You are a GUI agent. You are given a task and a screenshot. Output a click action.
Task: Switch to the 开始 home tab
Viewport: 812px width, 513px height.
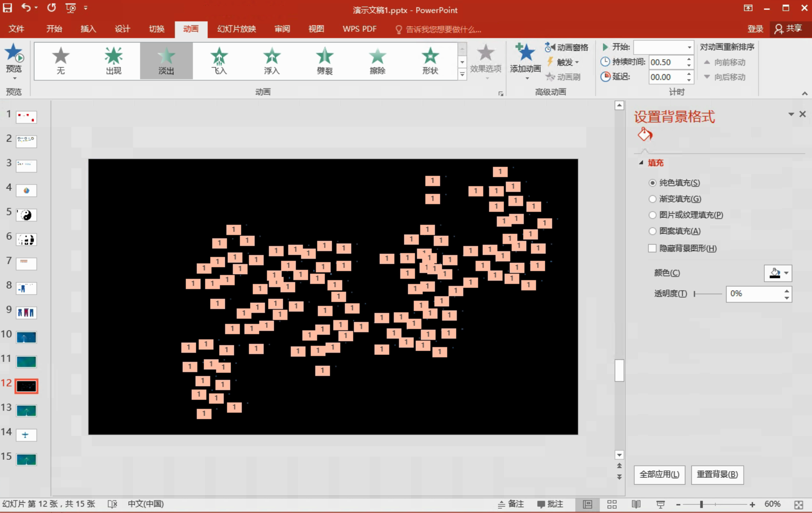coord(54,29)
